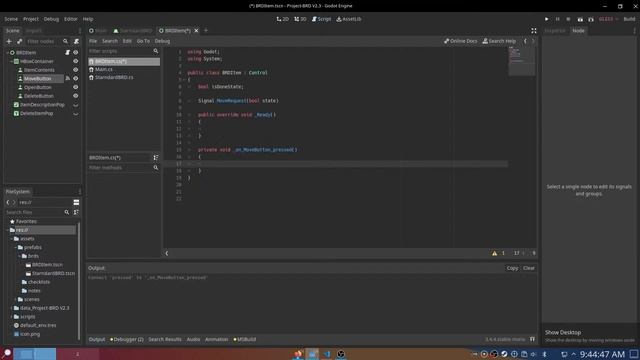Toggle alphabetical sorting of the methods list
This screenshot has height=360, width=640.
(156, 158)
